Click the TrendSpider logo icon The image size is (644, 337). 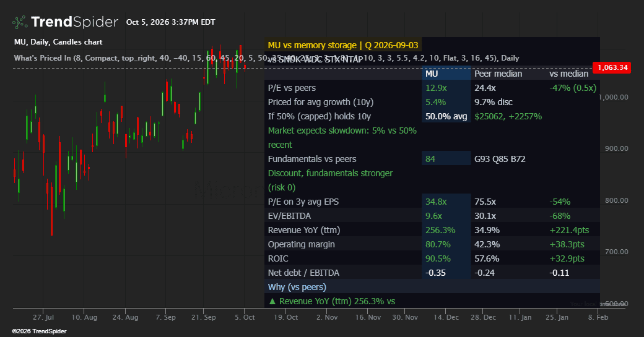click(x=20, y=22)
